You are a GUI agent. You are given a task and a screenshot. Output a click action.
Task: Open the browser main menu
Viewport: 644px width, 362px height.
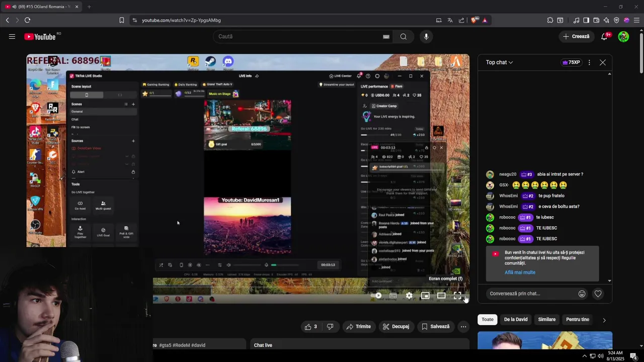pos(636,20)
